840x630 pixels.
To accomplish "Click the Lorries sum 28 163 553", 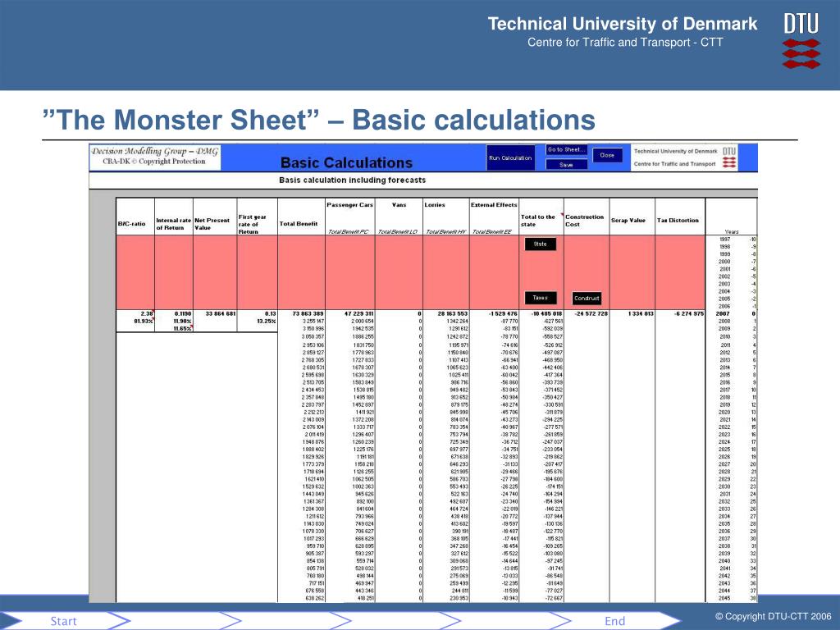I will (453, 314).
